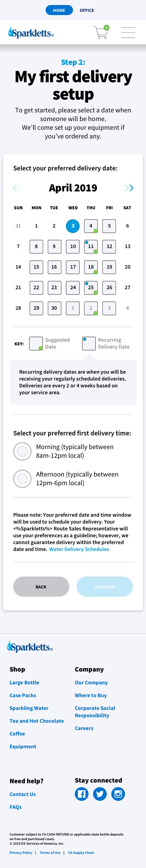The width and height of the screenshot is (146, 868).
Task: Go to previous month in calendar
Action: point(17,188)
